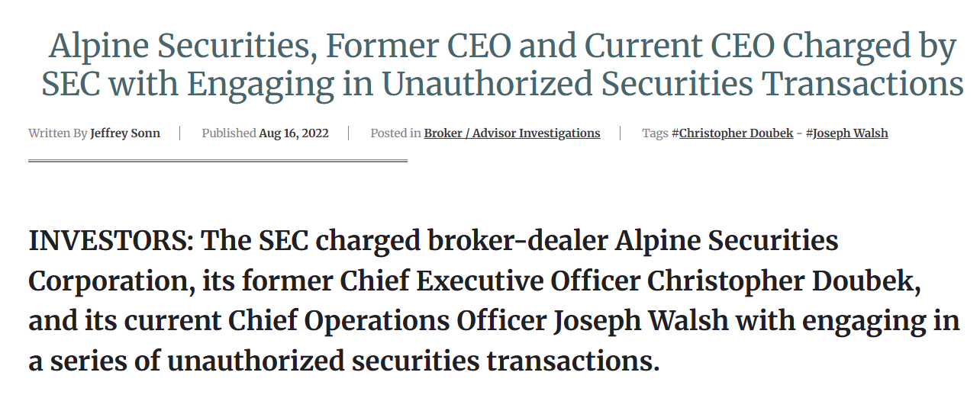Click 'Unauthorized Securities Transactions' in the headline
Screen dimensions: 980x398
672,84
